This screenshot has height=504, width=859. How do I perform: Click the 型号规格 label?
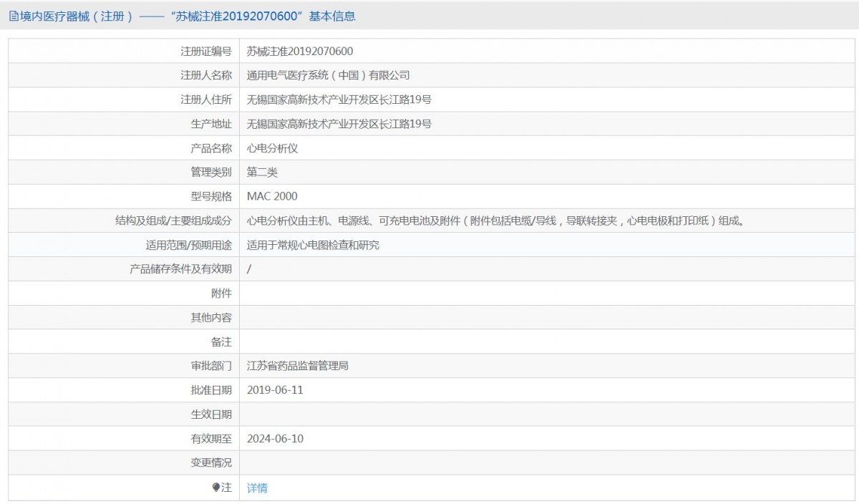point(211,196)
